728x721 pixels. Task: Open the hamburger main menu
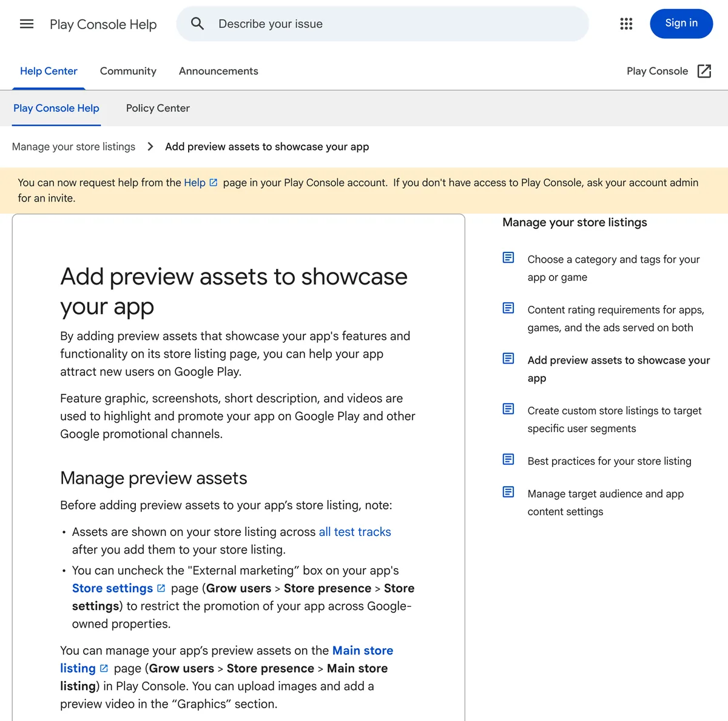tap(27, 24)
